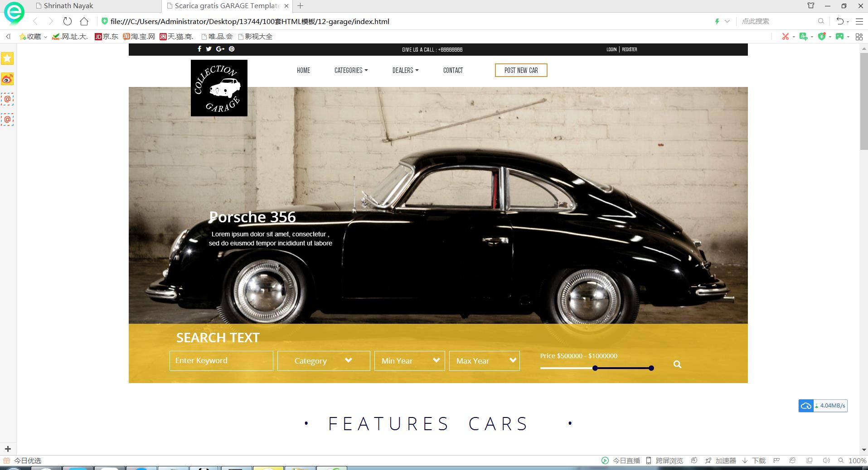Click the yellow star favorites sidebar icon

(x=7, y=58)
